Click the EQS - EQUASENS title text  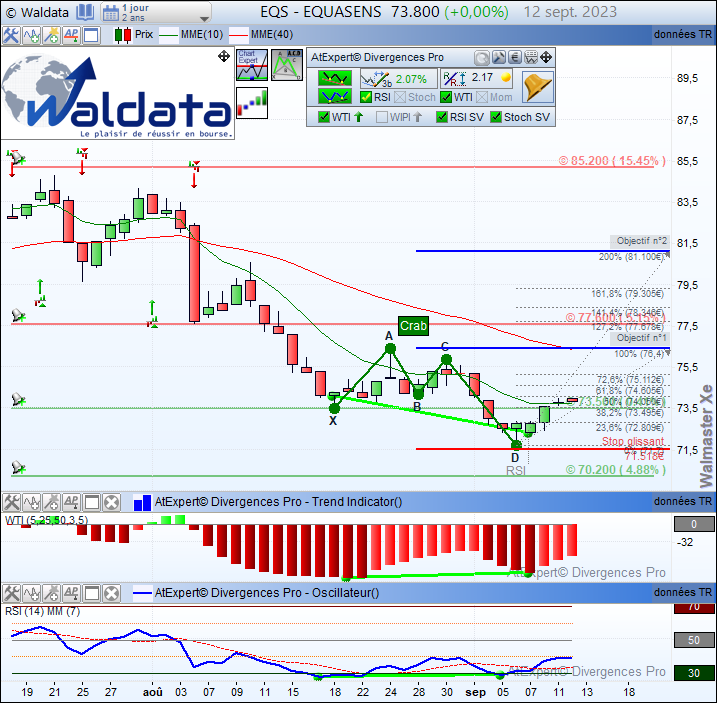pyautogui.click(x=321, y=12)
